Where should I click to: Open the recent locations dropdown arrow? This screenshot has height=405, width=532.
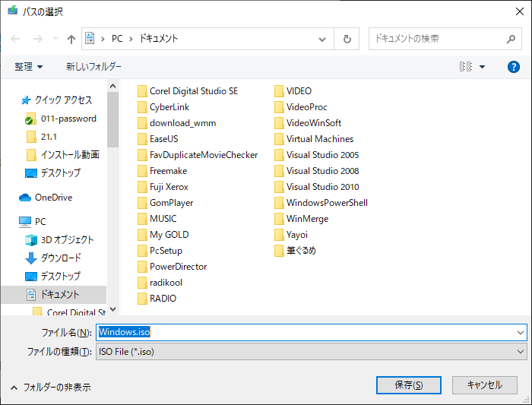56,39
